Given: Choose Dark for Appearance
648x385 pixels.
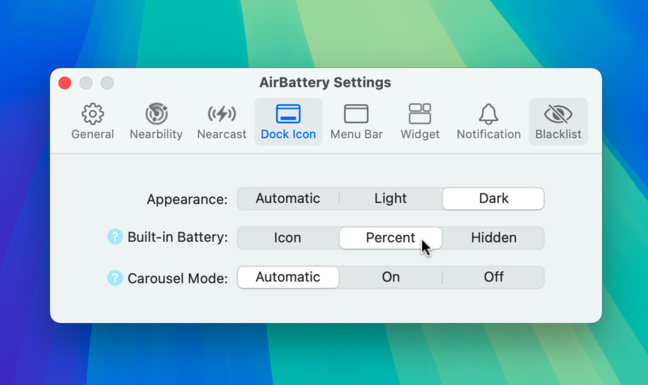Looking at the screenshot, I should point(493,199).
